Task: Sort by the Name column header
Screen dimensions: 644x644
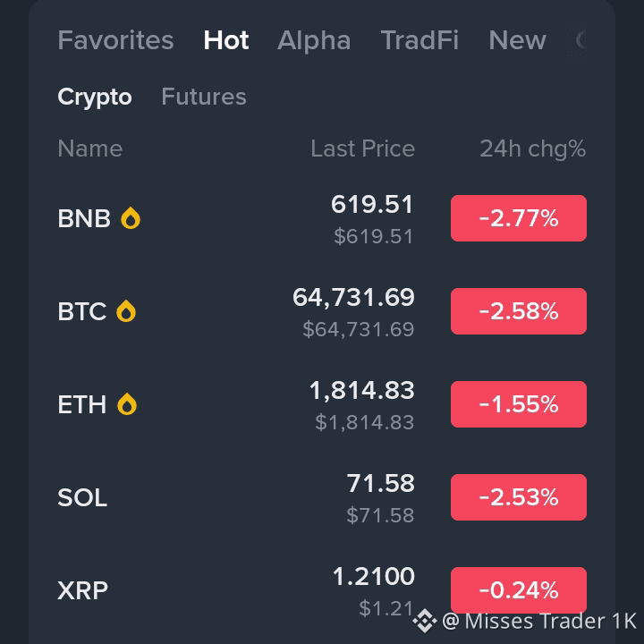Action: (90, 148)
